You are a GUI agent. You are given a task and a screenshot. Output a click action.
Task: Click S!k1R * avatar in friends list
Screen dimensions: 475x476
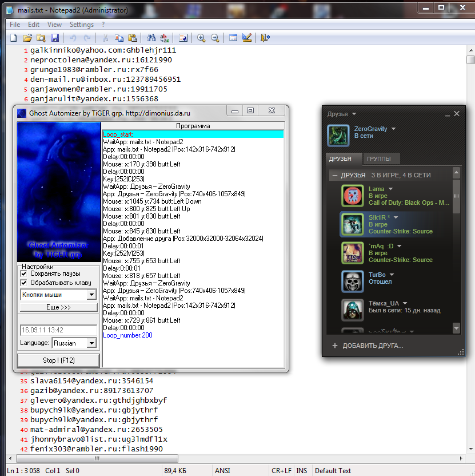[353, 224]
